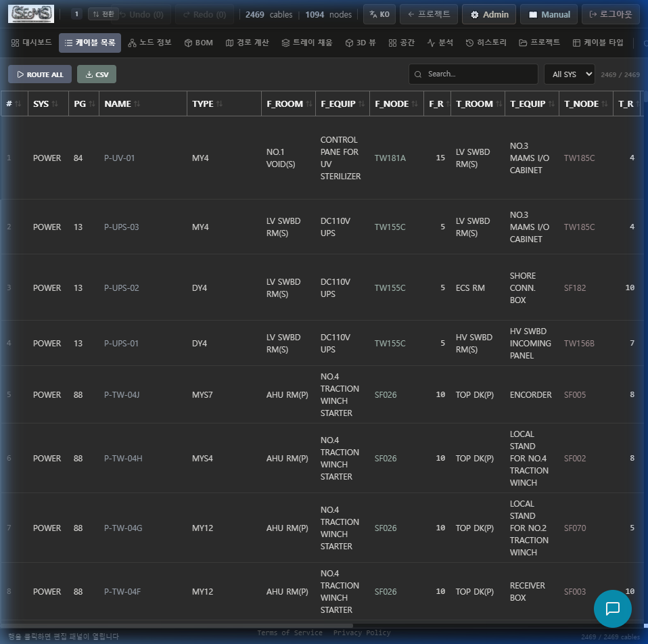Select cable row P-TW-04J
Screen dimensions: 648x644
pos(321,395)
